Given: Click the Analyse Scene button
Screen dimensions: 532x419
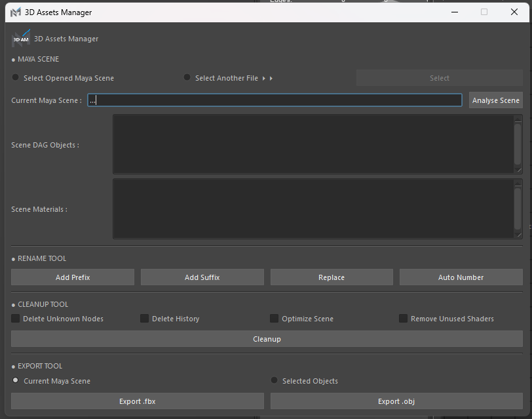Looking at the screenshot, I should coord(496,100).
